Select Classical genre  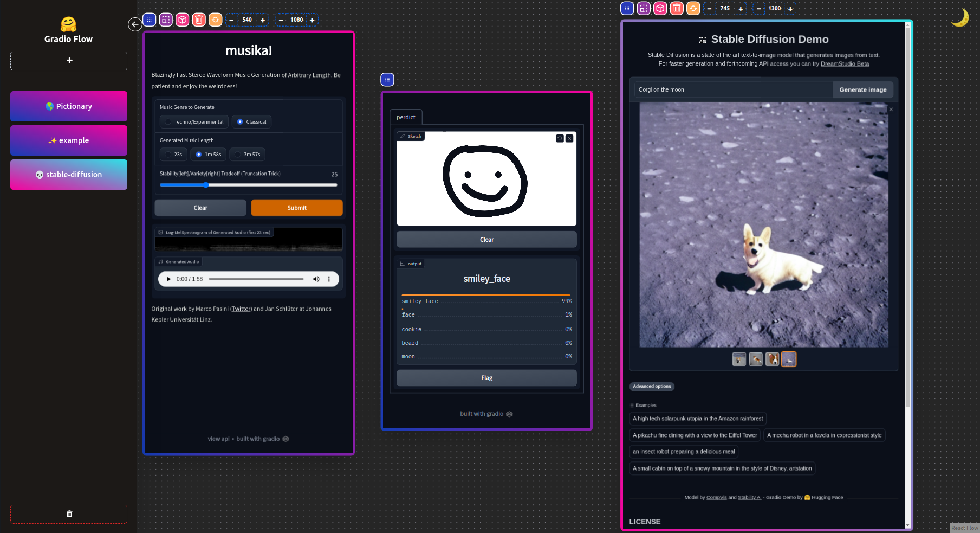251,122
